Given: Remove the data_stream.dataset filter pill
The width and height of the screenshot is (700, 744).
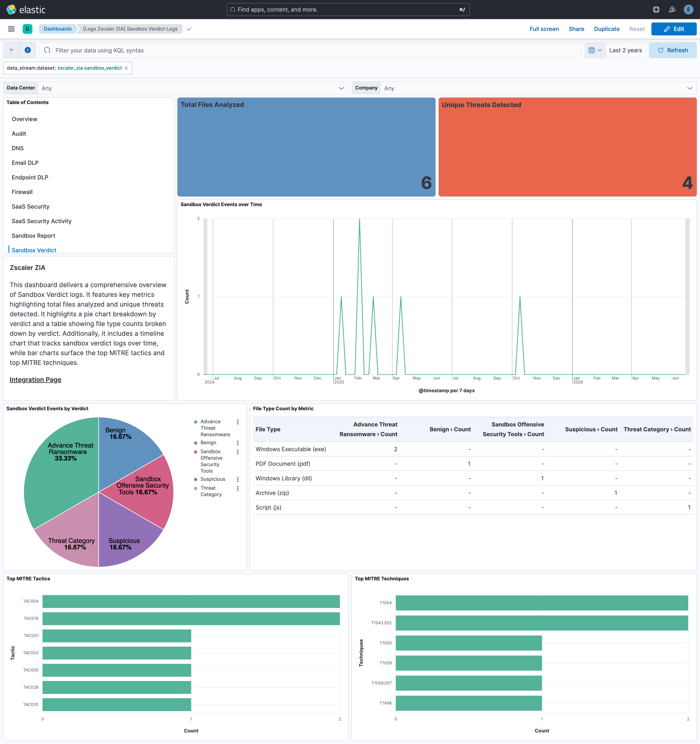Looking at the screenshot, I should 126,68.
